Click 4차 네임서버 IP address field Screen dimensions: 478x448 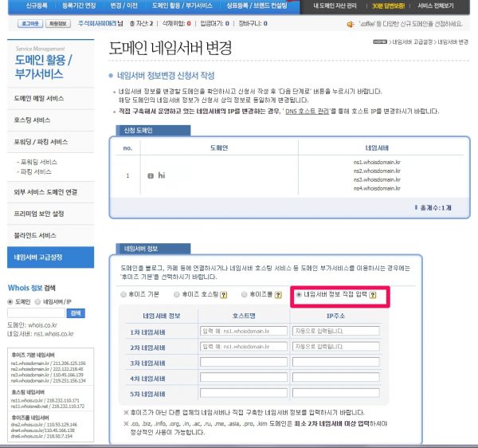point(336,377)
